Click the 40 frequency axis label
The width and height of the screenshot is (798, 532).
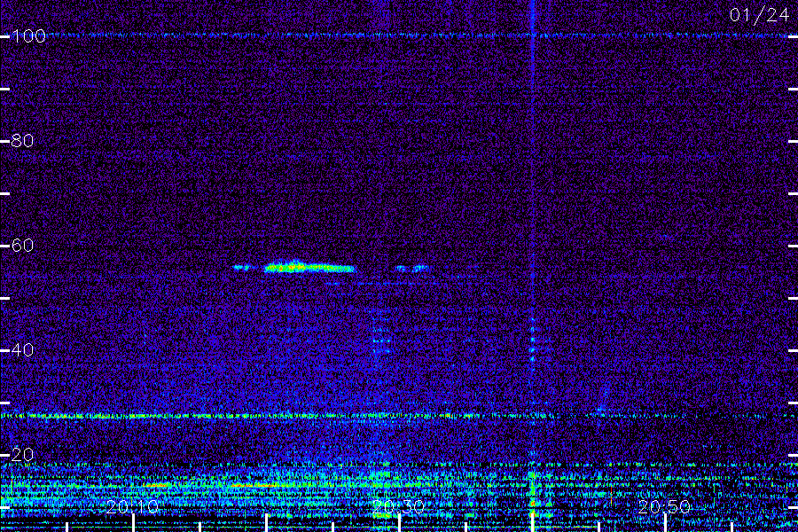click(22, 349)
